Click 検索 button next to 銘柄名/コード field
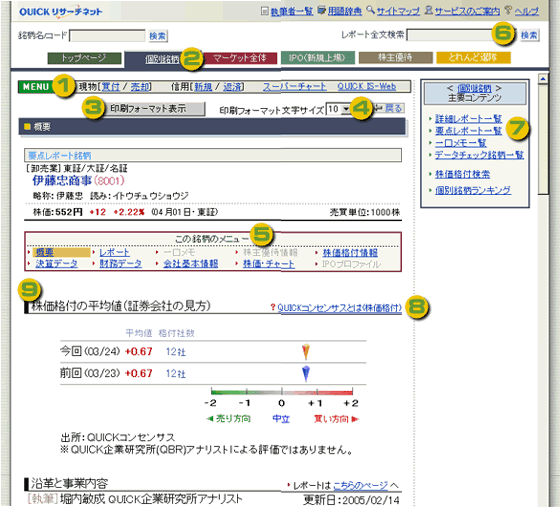 point(158,36)
